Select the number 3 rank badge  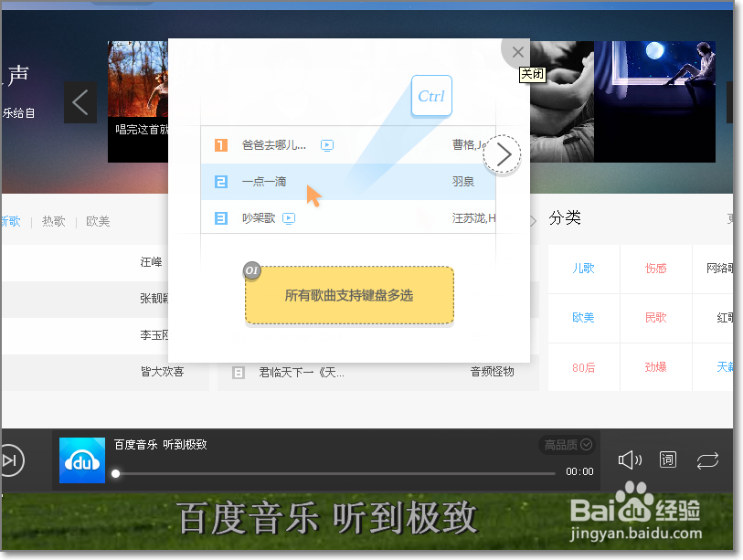click(x=221, y=218)
